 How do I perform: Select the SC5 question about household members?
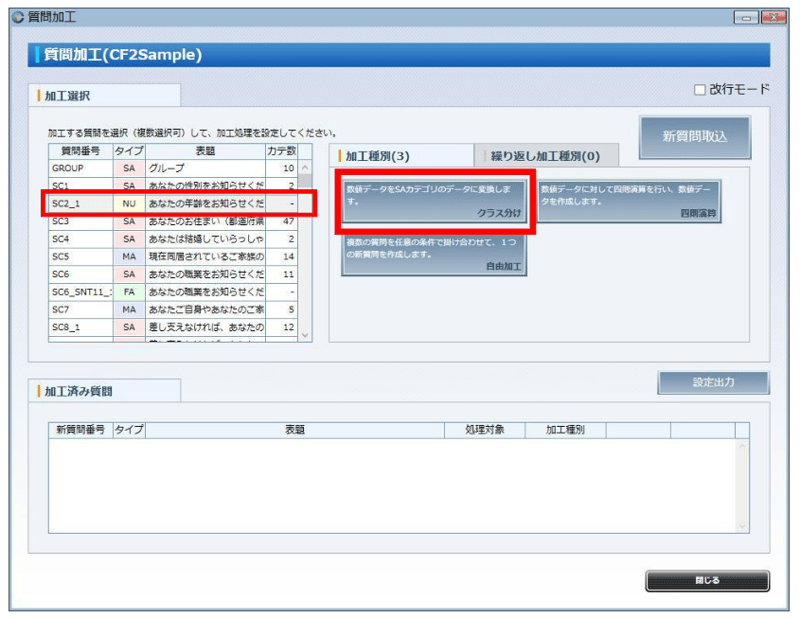coord(160,258)
